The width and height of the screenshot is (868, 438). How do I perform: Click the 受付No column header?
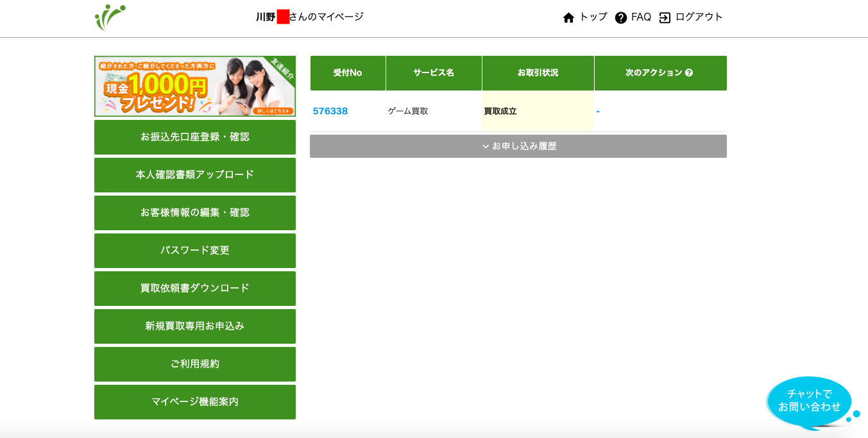[x=348, y=73]
